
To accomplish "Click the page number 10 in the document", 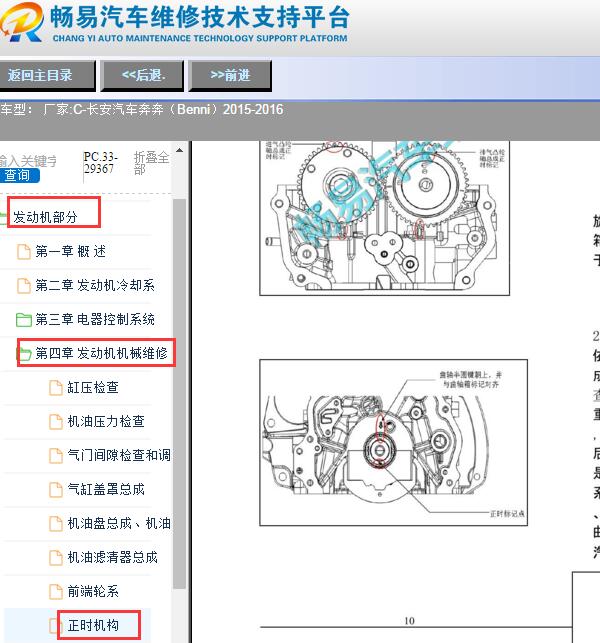I will 409,621.
